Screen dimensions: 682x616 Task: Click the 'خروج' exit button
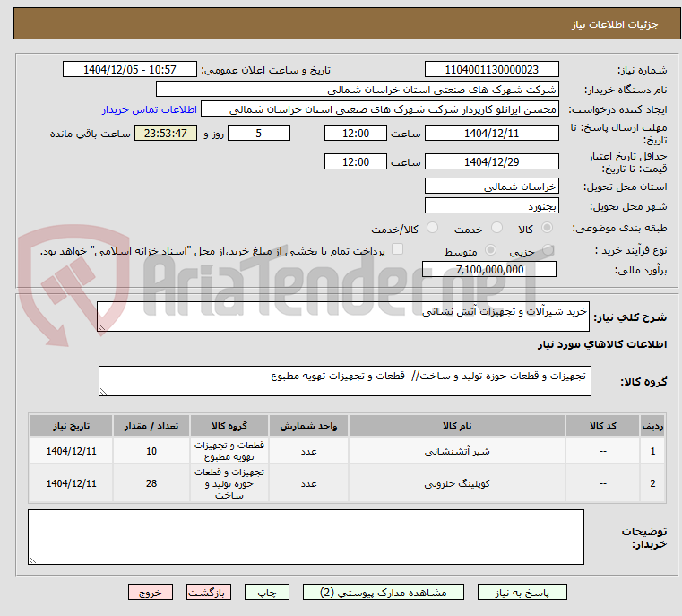tap(150, 592)
